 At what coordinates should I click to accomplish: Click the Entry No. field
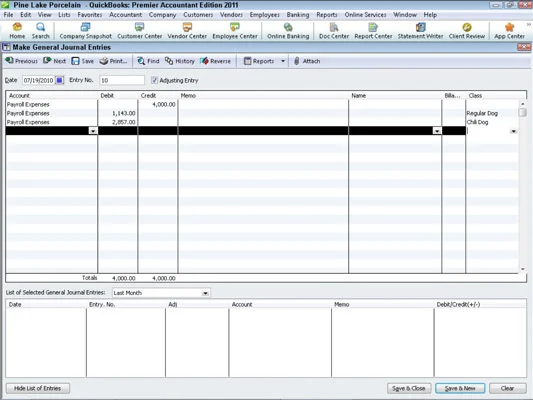pyautogui.click(x=122, y=81)
